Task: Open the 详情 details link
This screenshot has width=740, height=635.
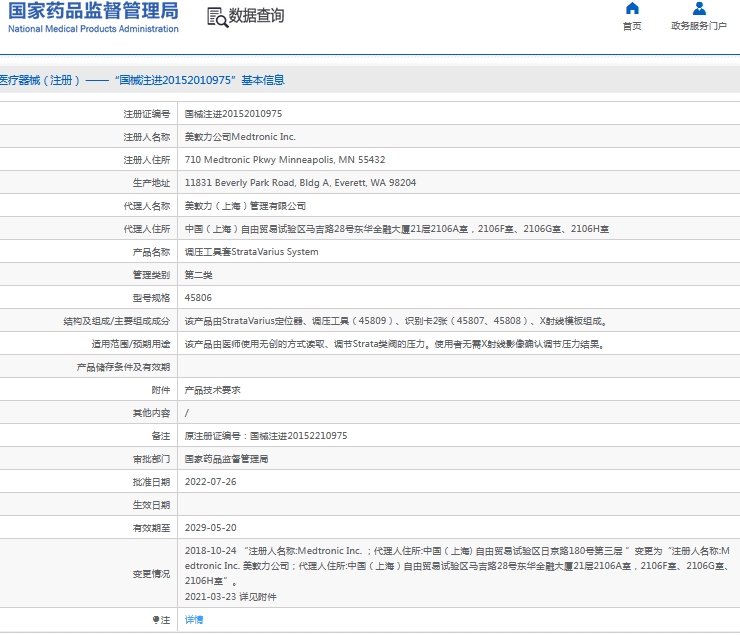Action: coord(194,620)
